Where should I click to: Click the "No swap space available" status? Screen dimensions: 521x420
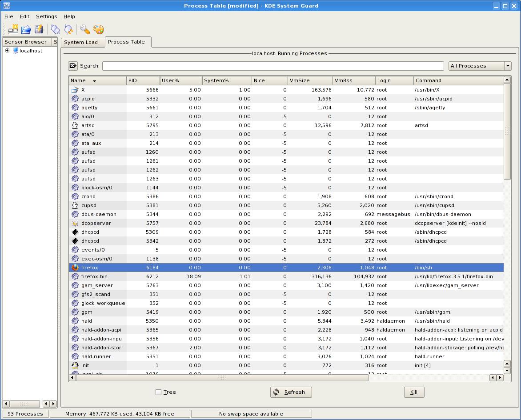[251, 414]
